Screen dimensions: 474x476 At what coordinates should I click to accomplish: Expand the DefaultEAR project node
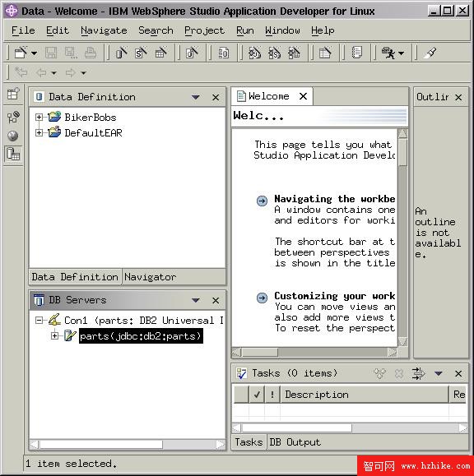pos(39,132)
